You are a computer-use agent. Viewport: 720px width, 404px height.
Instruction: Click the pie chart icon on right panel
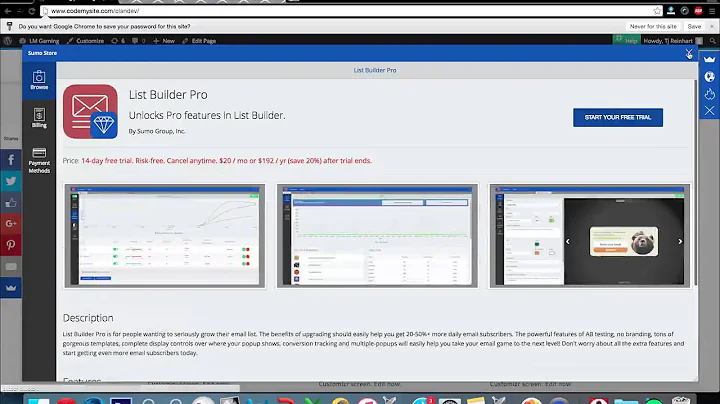click(709, 77)
